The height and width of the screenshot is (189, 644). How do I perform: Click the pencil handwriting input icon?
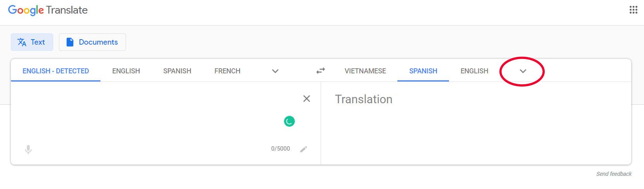click(304, 149)
